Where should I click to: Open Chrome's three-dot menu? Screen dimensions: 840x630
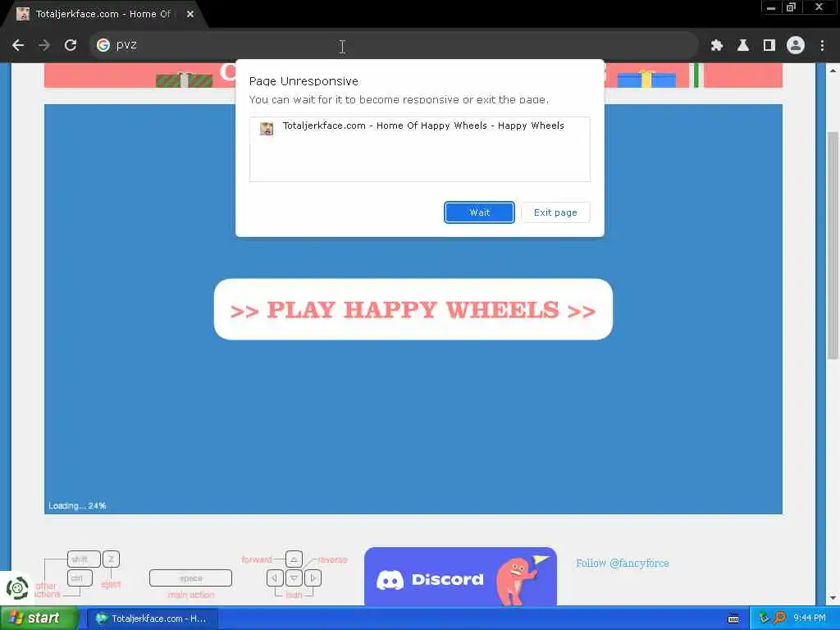pyautogui.click(x=822, y=46)
